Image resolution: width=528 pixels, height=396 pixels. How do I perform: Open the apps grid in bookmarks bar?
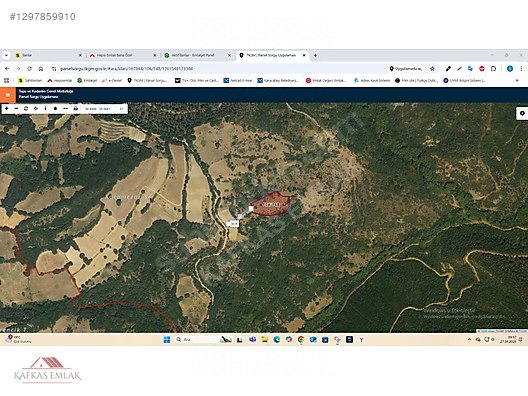6,80
